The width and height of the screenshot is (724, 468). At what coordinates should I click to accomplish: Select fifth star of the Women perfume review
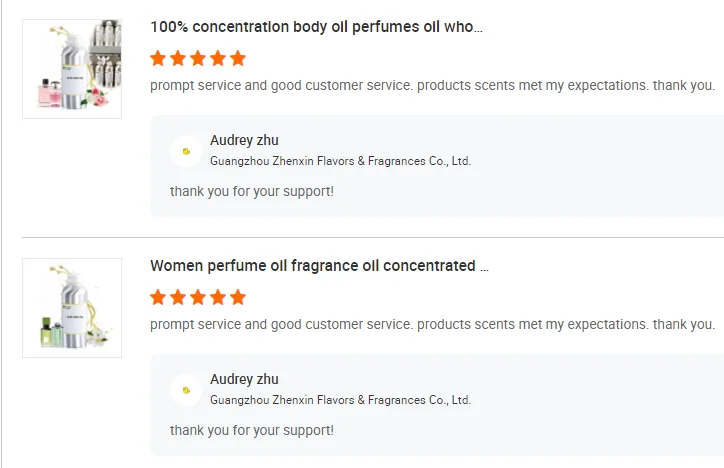pyautogui.click(x=237, y=297)
